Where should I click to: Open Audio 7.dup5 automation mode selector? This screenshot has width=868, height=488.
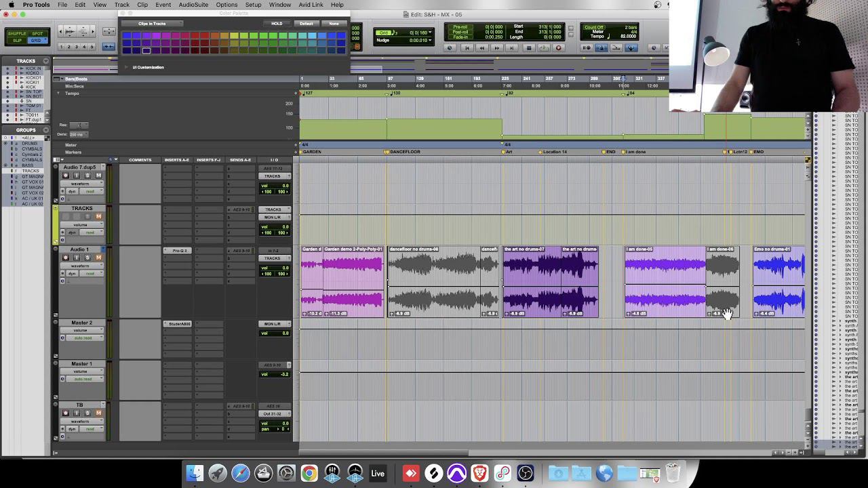pyautogui.click(x=92, y=192)
